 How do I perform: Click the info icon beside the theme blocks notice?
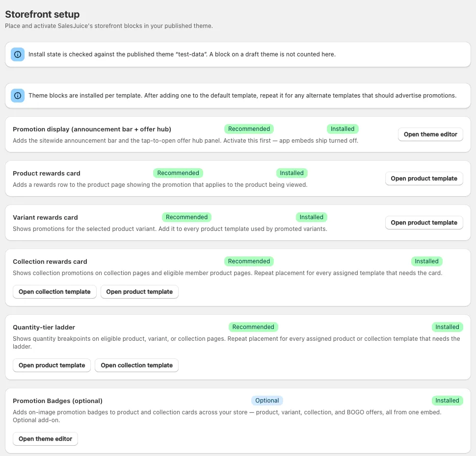click(x=18, y=96)
